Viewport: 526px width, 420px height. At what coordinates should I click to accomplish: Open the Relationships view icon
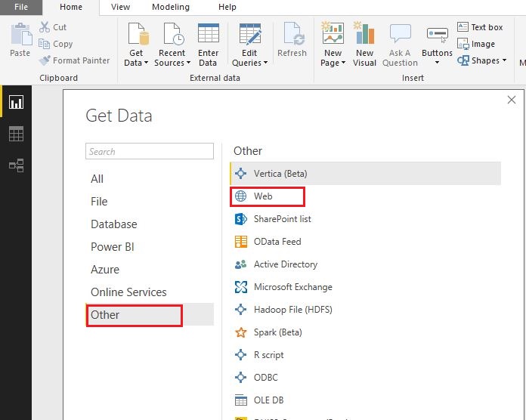(16, 165)
